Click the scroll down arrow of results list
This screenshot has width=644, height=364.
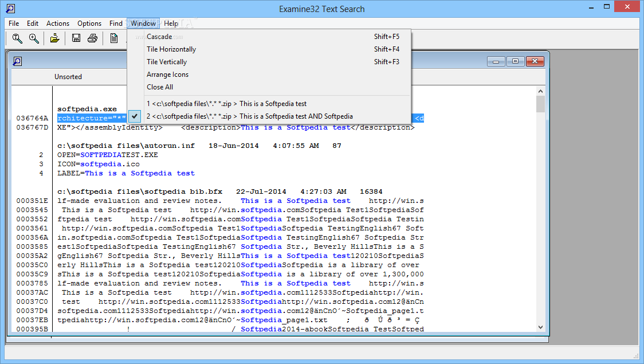point(540,327)
